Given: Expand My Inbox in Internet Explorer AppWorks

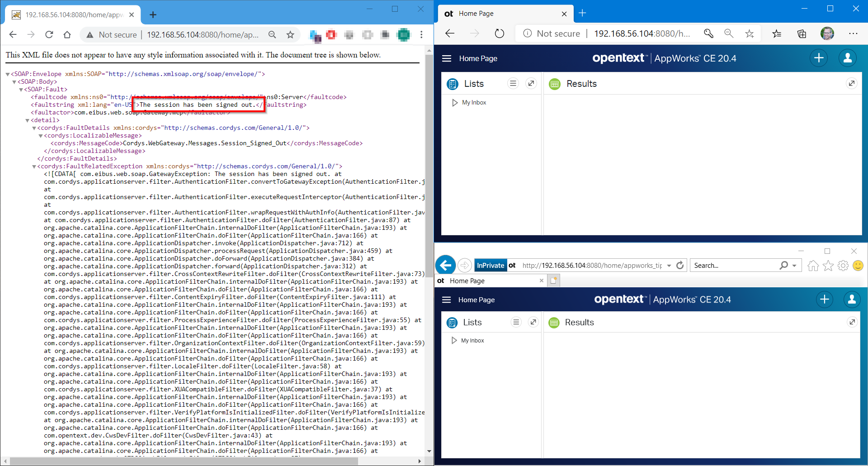Looking at the screenshot, I should [x=454, y=340].
